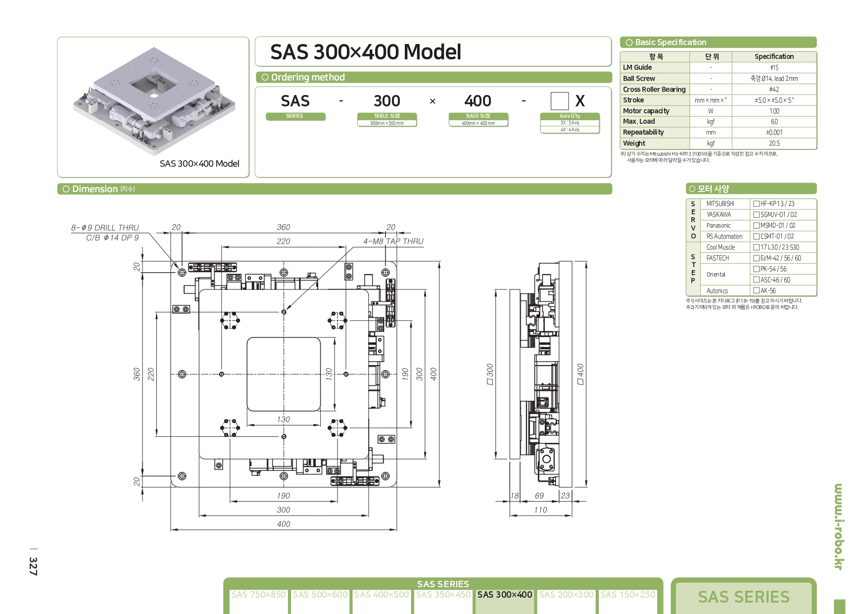Click the top plan view drawing
This screenshot has width=868, height=614.
tap(284, 374)
